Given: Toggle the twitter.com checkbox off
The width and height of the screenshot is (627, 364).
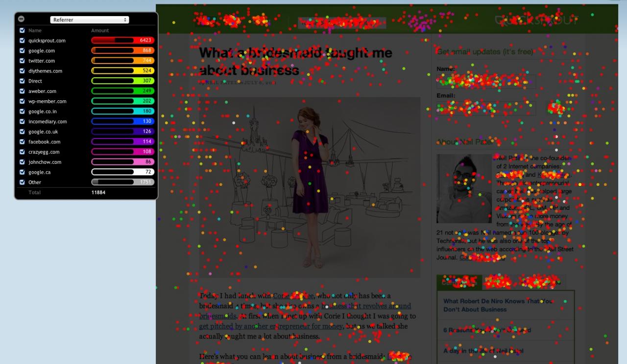Looking at the screenshot, I should 22,61.
